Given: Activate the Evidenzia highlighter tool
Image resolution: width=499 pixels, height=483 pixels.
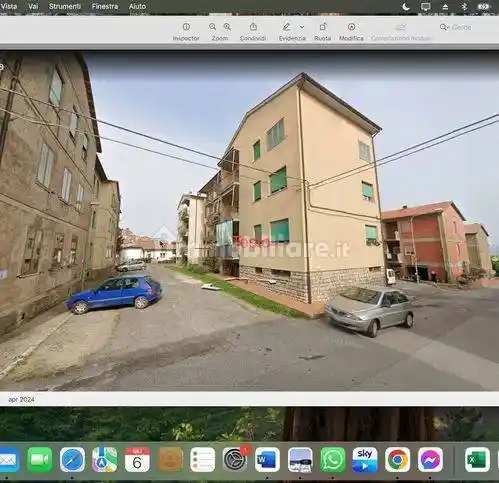Looking at the screenshot, I should (287, 27).
